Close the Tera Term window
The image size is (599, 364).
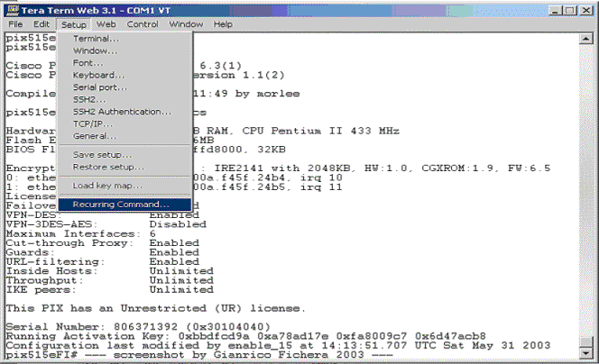click(x=586, y=10)
